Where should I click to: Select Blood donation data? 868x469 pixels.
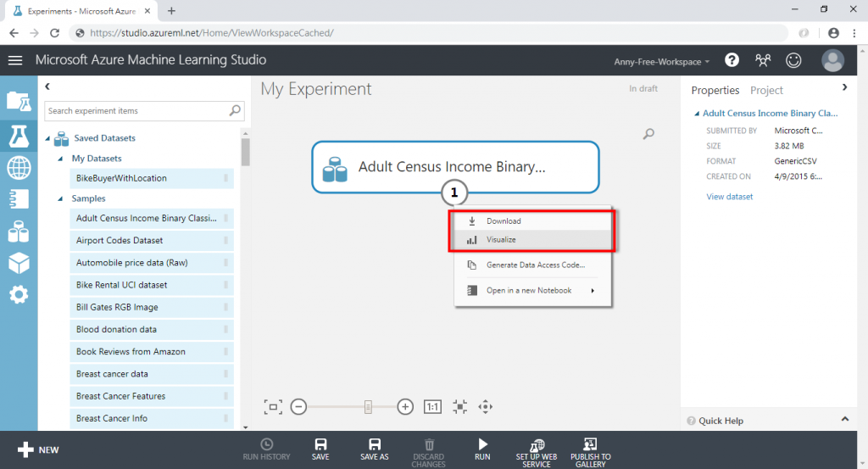tap(152, 329)
